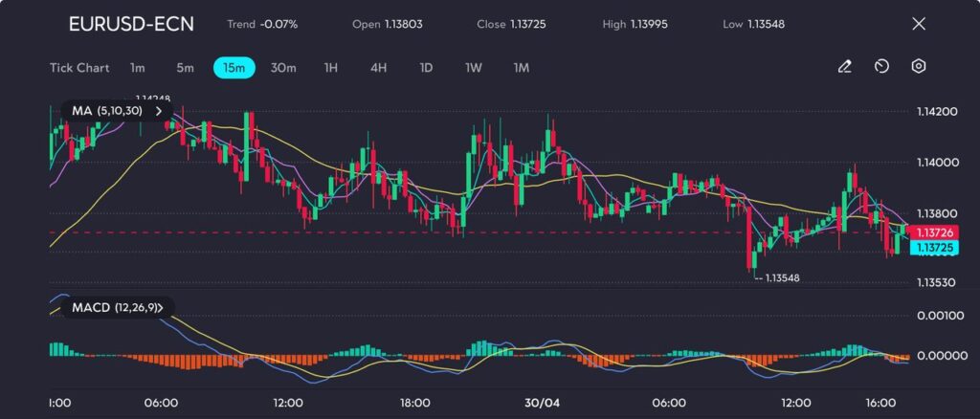Image resolution: width=980 pixels, height=419 pixels.
Task: Expand the MA (5,10,30) indicator chevron
Action: [159, 111]
